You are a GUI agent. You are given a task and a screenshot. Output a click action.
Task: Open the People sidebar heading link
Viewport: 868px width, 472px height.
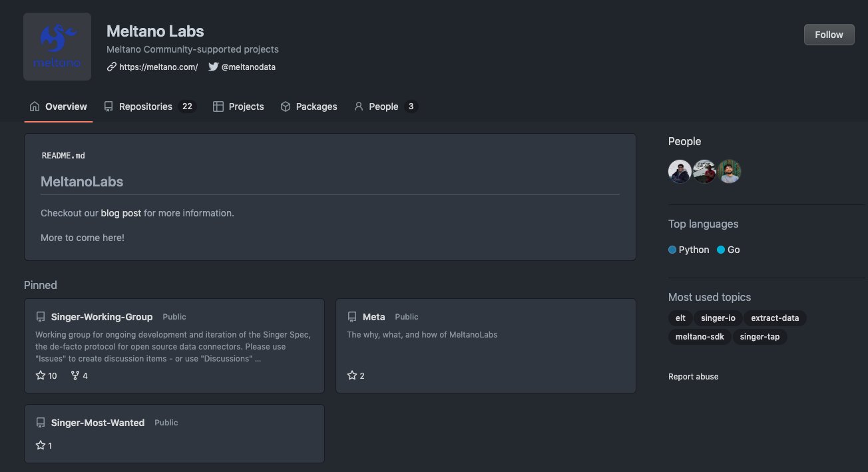[684, 141]
